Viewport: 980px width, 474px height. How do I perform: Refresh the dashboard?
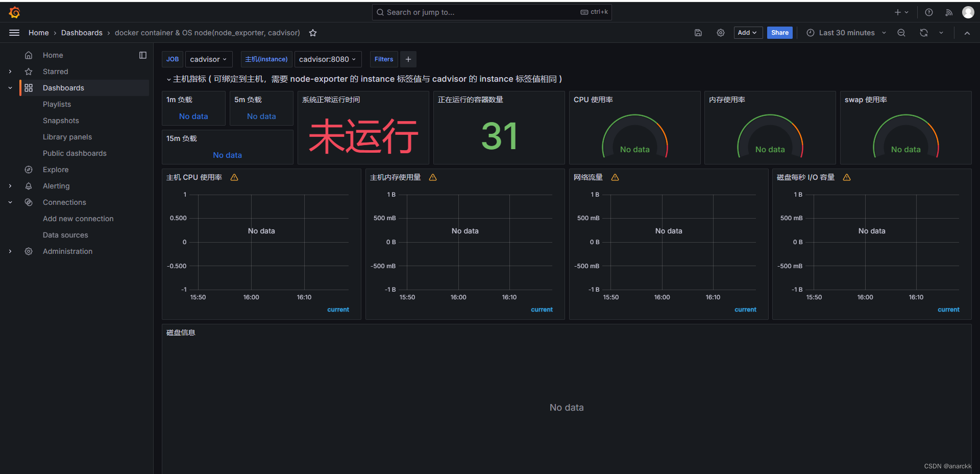[x=924, y=33]
